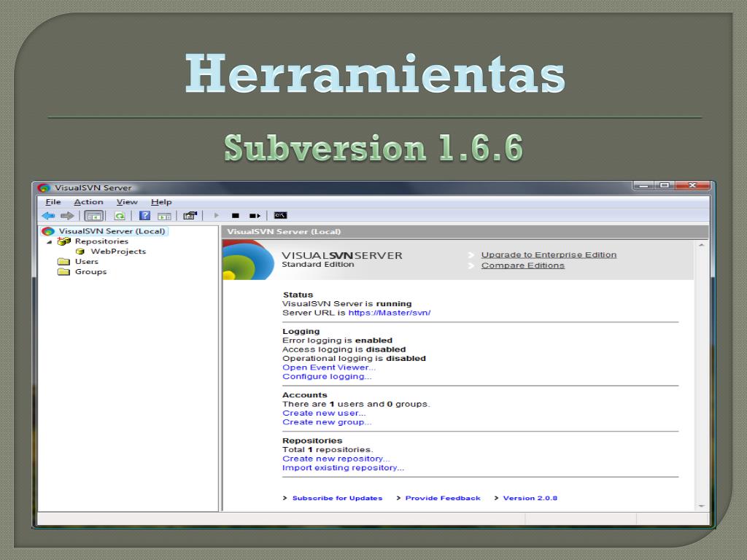This screenshot has height=560, width=747.
Task: Click the blue Back arrow toolbar icon
Action: 48,216
